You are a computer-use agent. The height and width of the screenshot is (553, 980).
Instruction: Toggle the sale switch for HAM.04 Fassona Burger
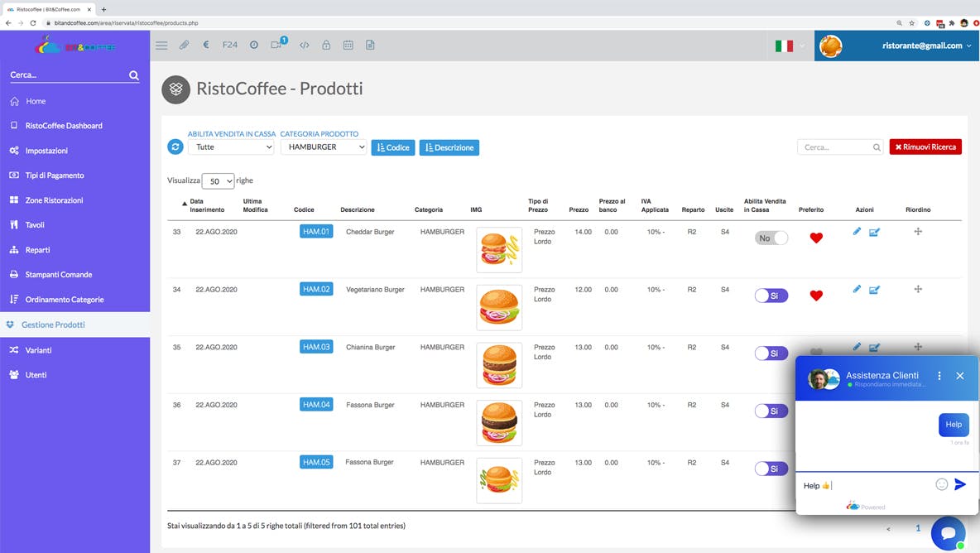pyautogui.click(x=771, y=411)
